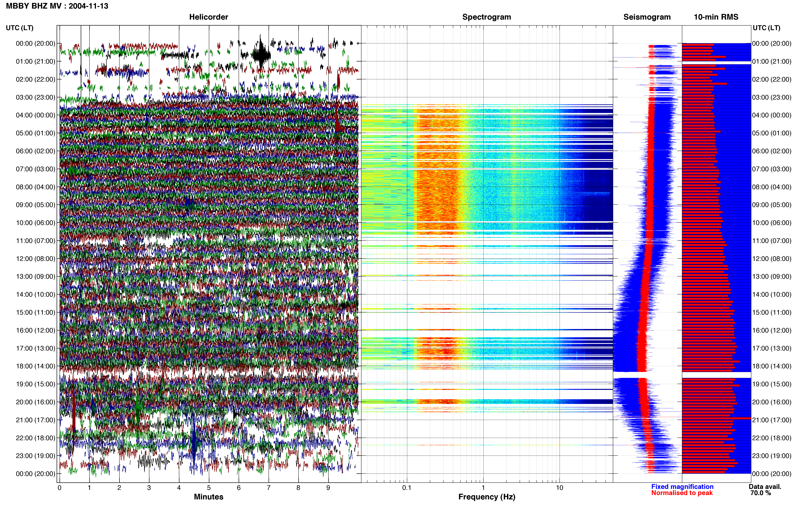
Task: Click the right '13:00 (09:00)' time label
Action: tap(772, 277)
